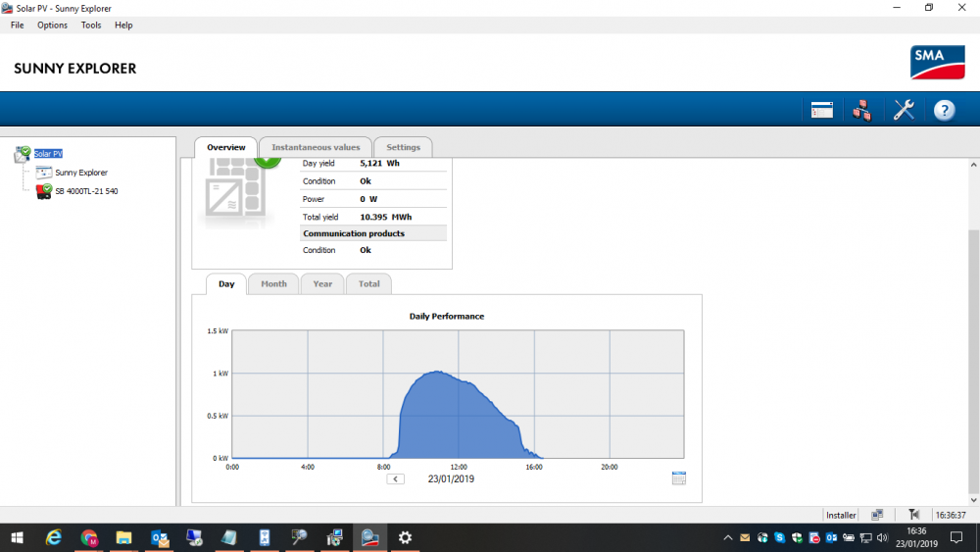
Task: Click the PV plant status image
Action: pyautogui.click(x=236, y=194)
